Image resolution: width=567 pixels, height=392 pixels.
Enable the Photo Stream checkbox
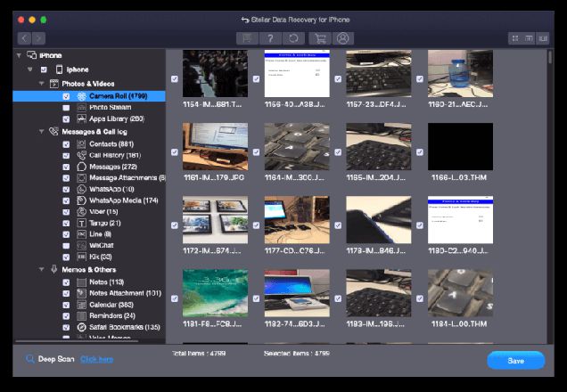pyautogui.click(x=66, y=107)
